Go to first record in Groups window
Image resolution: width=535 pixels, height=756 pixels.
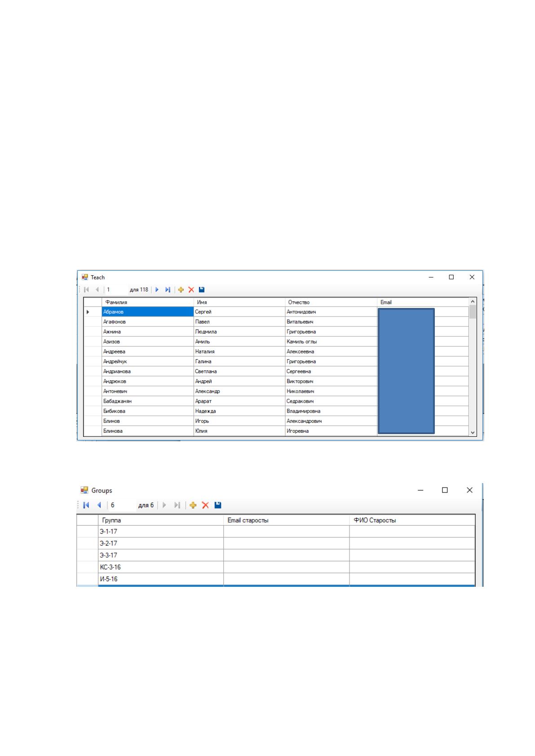(86, 505)
